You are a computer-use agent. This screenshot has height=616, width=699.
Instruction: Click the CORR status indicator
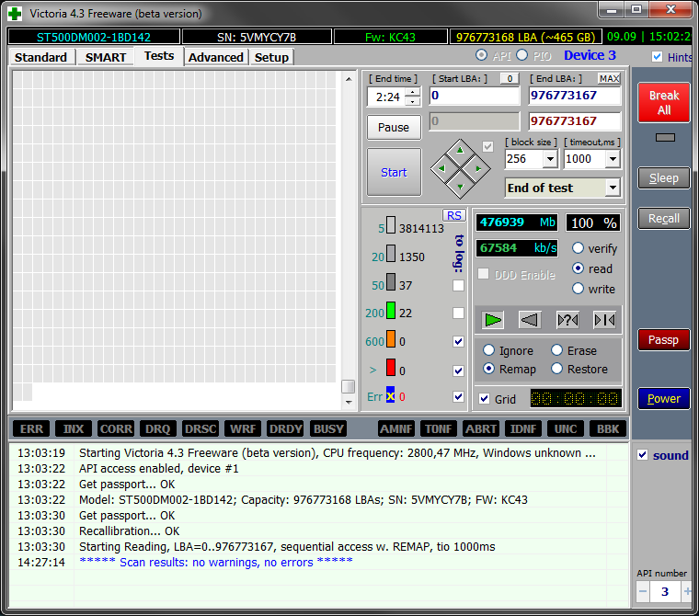116,428
